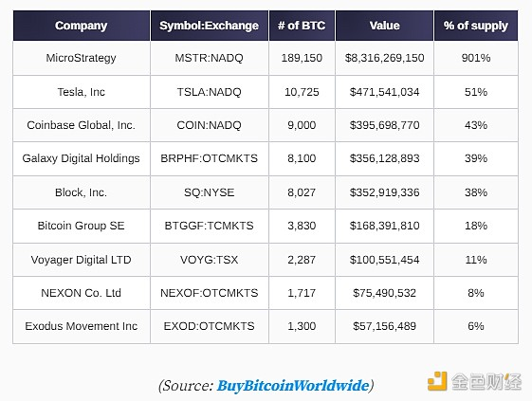Click the # of BTC column header
Viewport: 532px width, 401px height.
pyautogui.click(x=302, y=26)
